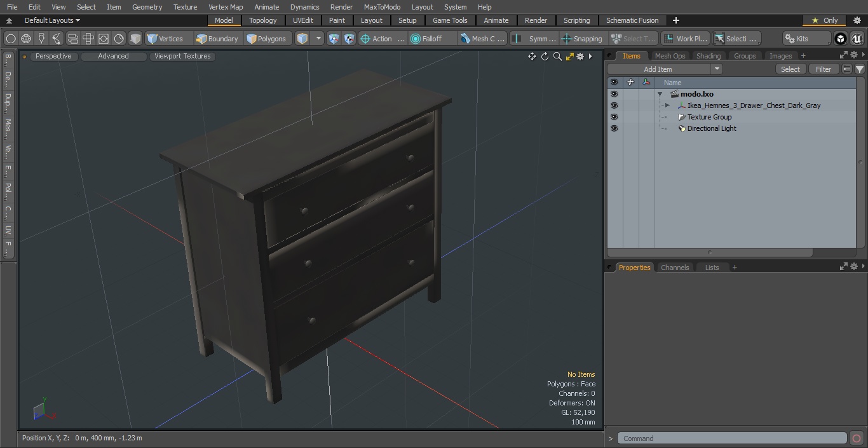Open Default Layouts dropdown
This screenshot has height=448, width=868.
point(52,20)
